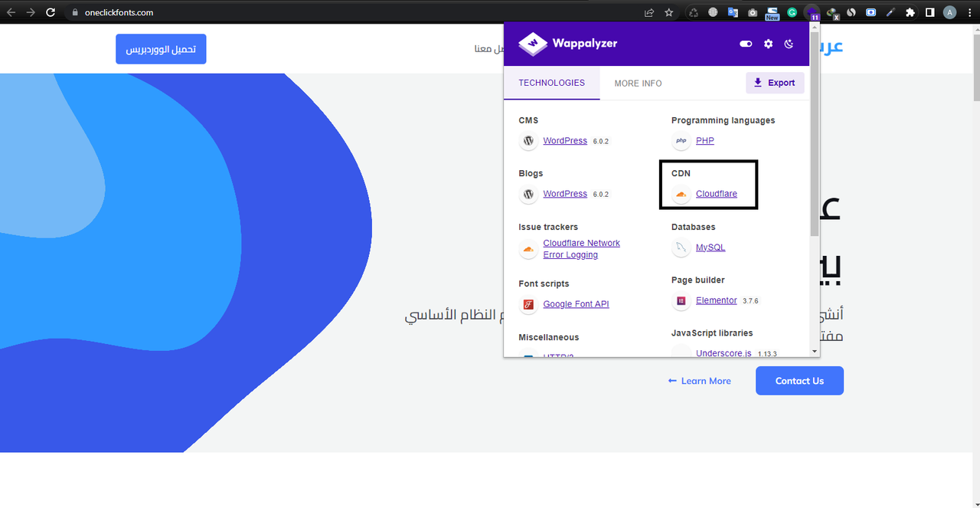The image size is (980, 508).
Task: Click the MySQL dolphin icon
Action: [681, 247]
